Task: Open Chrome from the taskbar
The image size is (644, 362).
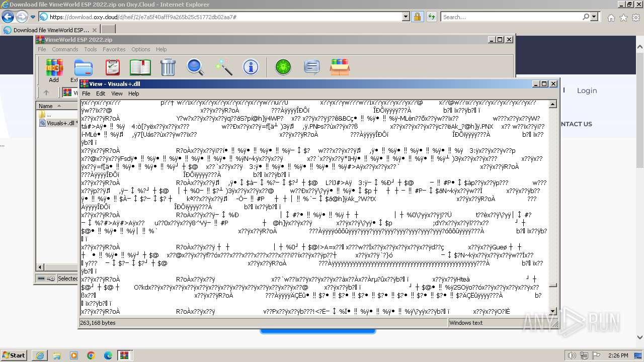Action: tap(91, 355)
